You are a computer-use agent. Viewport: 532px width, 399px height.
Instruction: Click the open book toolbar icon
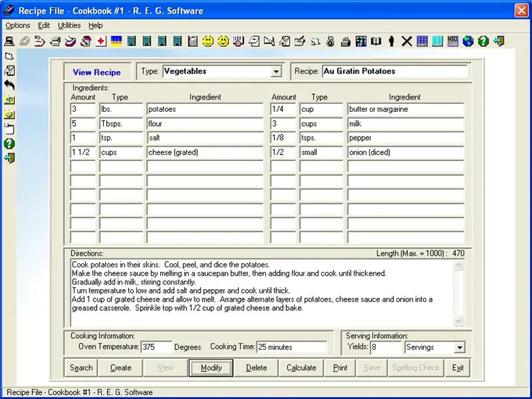(376, 42)
